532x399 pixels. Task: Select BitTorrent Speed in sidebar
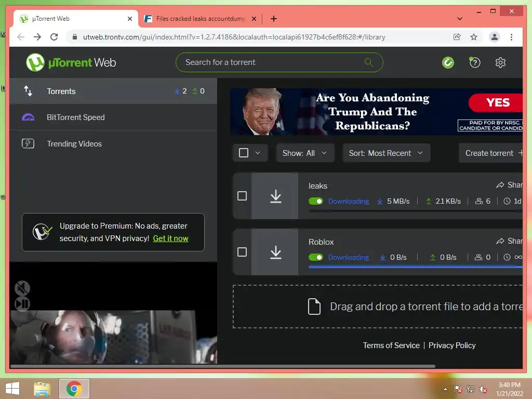[113, 117]
